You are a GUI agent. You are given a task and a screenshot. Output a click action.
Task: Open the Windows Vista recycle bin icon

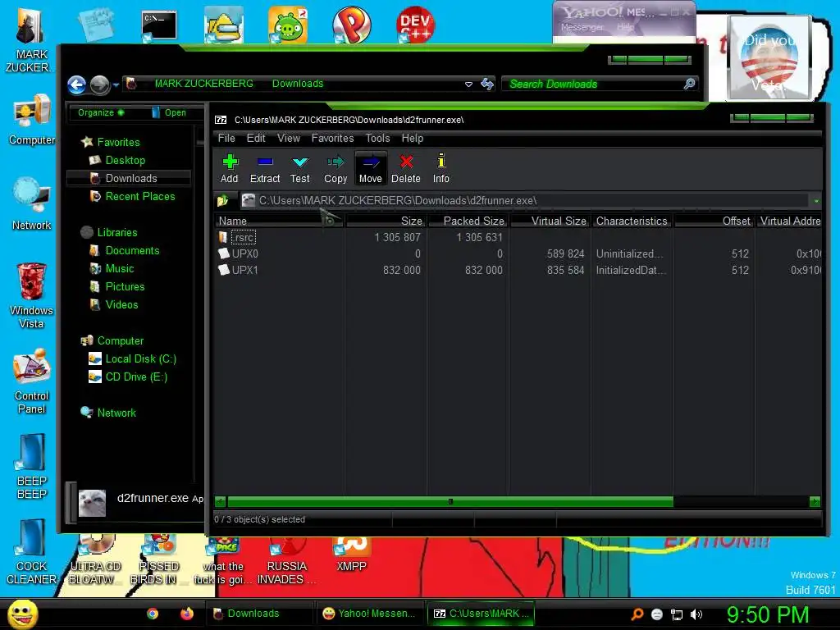tap(32, 295)
